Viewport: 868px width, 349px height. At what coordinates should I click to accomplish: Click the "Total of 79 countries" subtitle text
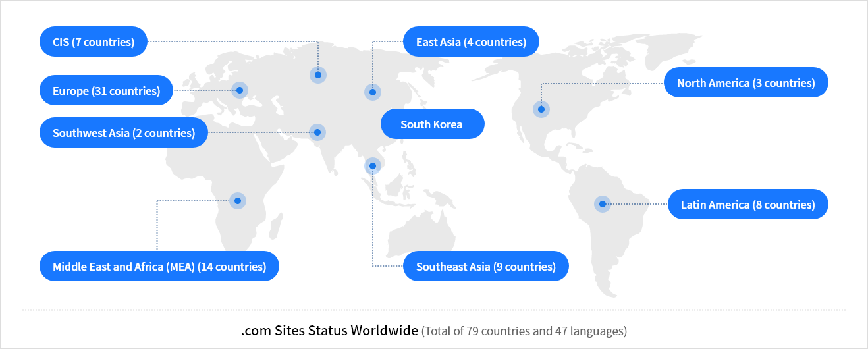[524, 331]
